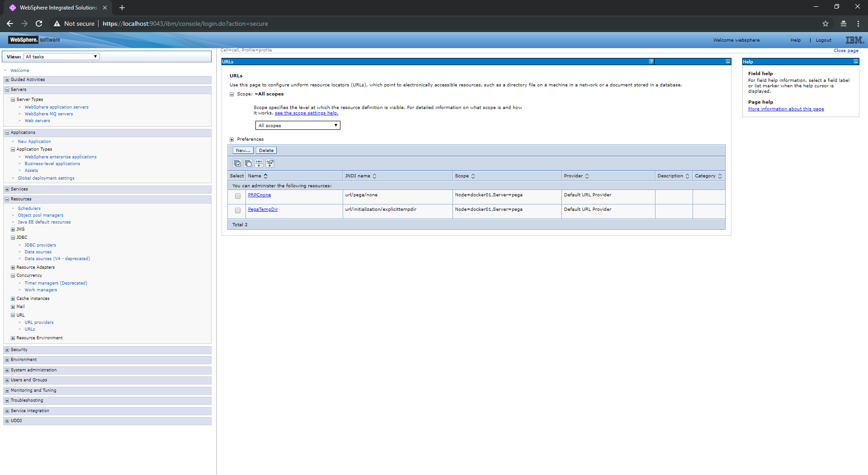Image resolution: width=868 pixels, height=475 pixels.
Task: Open New Application link
Action: pyautogui.click(x=34, y=142)
